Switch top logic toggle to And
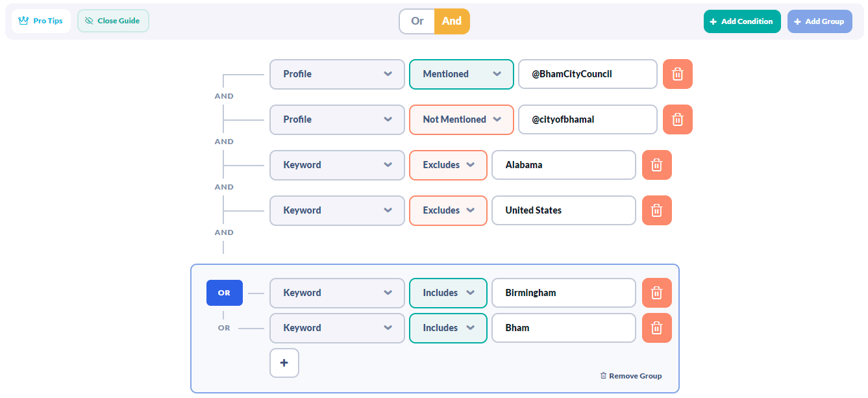The width and height of the screenshot is (868, 398). pos(452,21)
